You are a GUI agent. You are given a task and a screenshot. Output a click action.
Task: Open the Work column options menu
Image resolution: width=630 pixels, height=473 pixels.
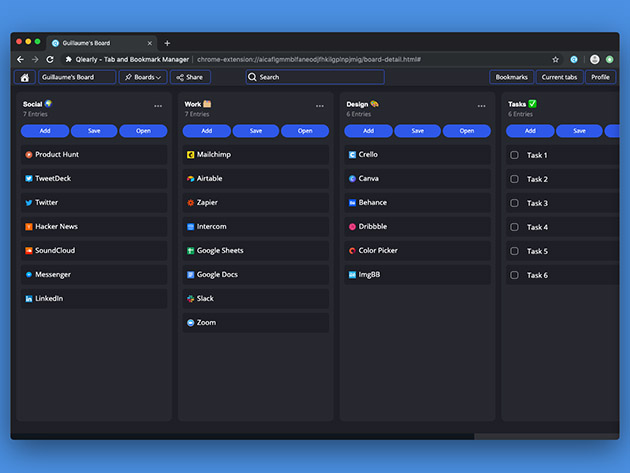[x=320, y=106]
